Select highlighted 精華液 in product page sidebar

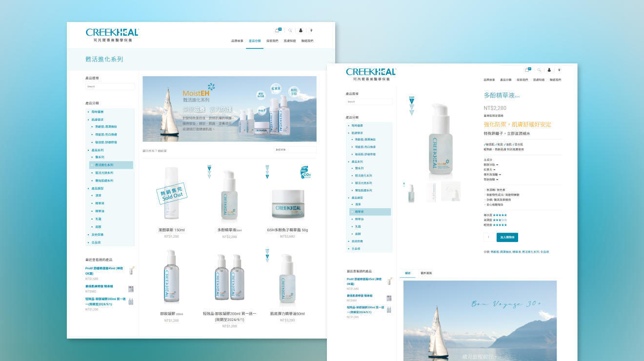(370, 212)
